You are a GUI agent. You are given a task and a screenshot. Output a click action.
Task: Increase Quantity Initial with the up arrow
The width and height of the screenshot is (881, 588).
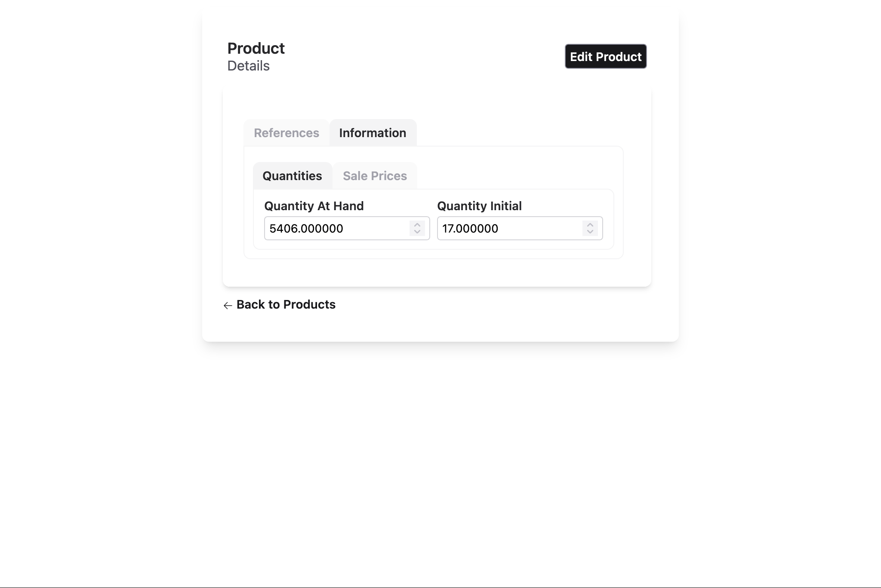point(590,224)
